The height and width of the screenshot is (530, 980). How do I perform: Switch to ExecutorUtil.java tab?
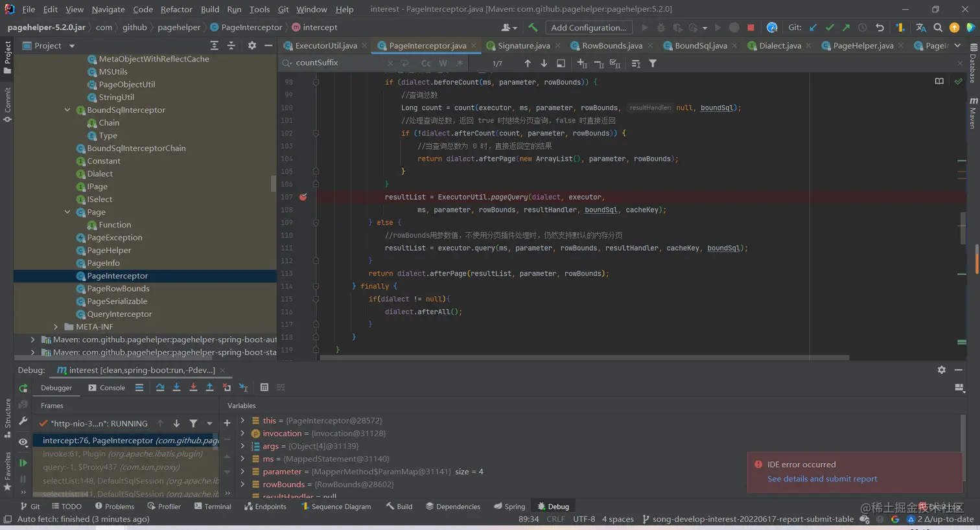point(325,45)
